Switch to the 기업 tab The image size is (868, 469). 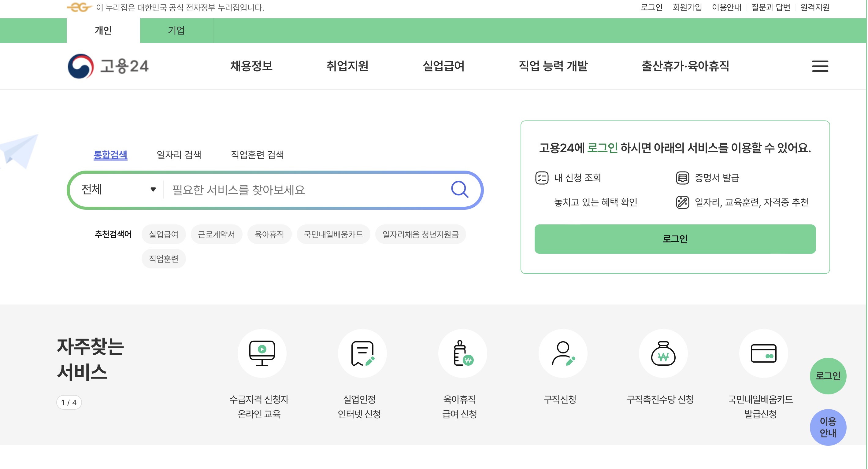[176, 30]
